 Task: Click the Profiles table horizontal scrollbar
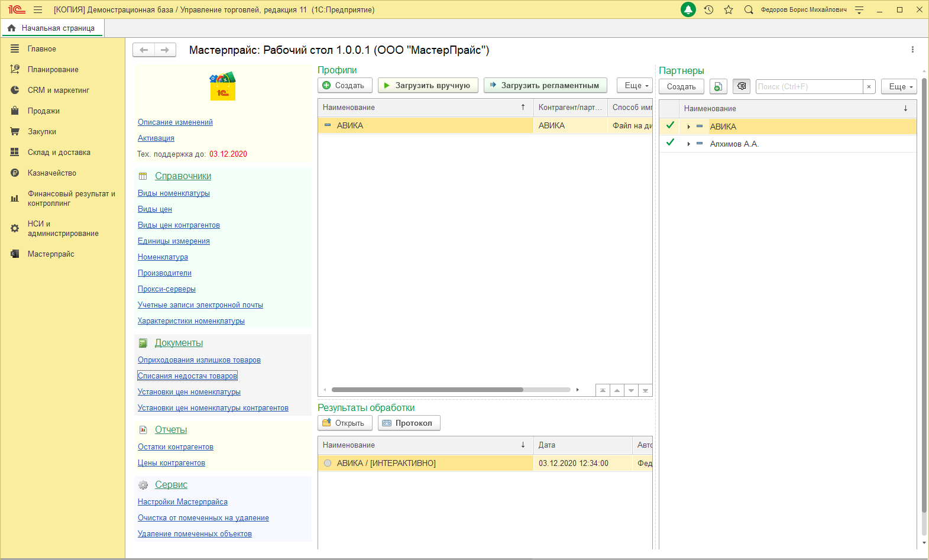pos(427,390)
